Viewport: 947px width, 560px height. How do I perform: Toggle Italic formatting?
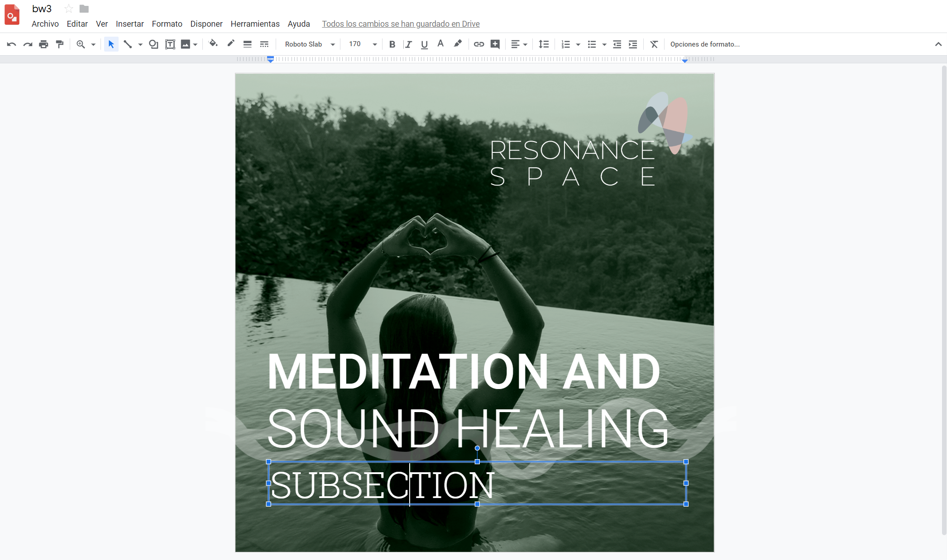point(408,44)
